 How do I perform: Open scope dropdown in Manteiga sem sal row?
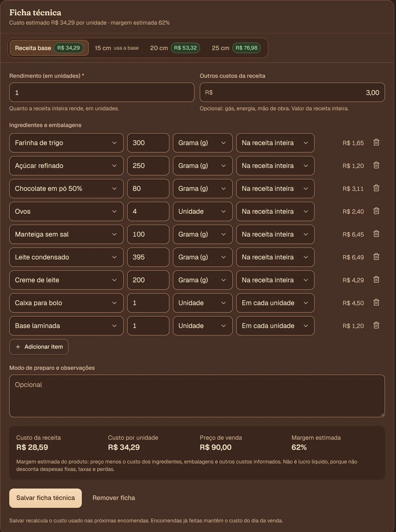tap(275, 234)
